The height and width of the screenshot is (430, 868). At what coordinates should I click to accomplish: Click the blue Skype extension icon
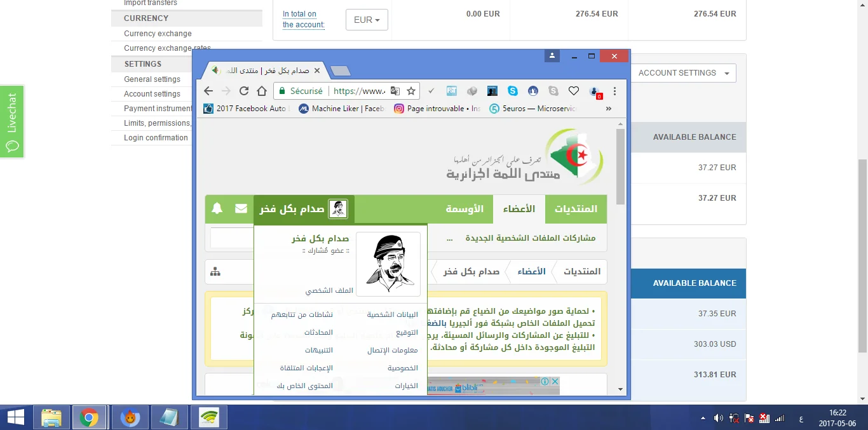(513, 91)
